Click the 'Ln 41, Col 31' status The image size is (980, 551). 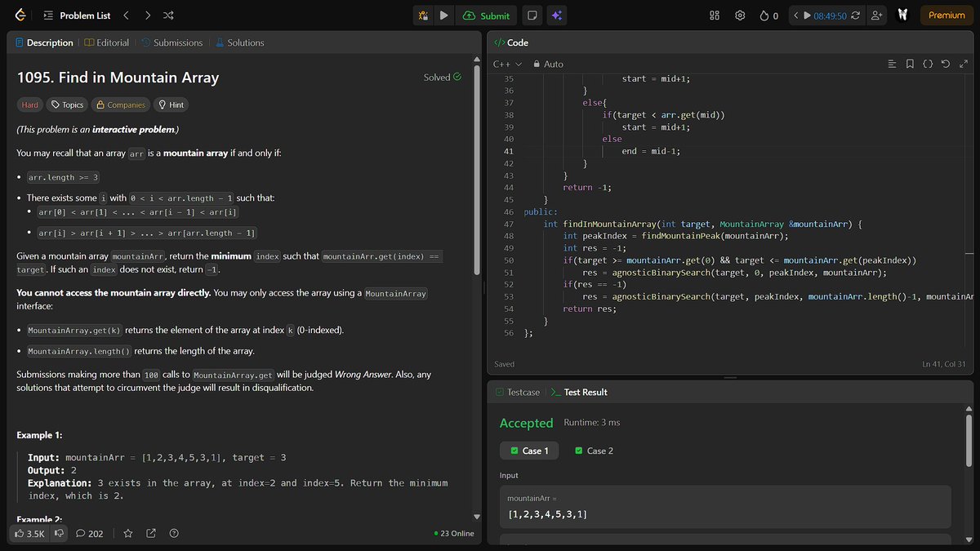(x=944, y=364)
